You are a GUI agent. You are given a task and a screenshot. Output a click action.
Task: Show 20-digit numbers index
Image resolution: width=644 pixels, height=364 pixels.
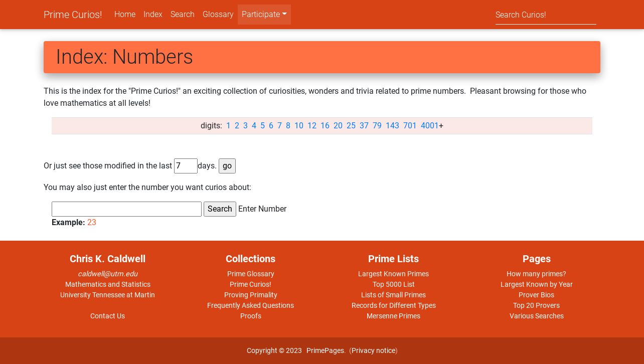coord(338,126)
